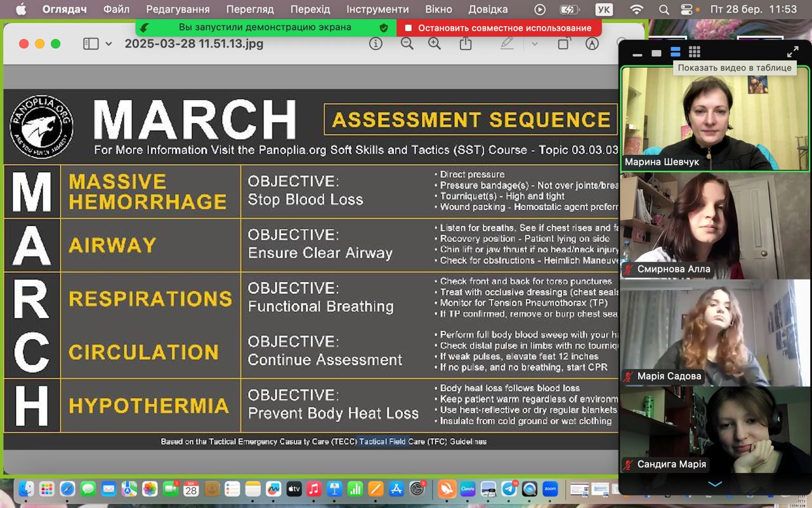Open the Довідка menu
This screenshot has height=508, width=812.
[x=488, y=9]
